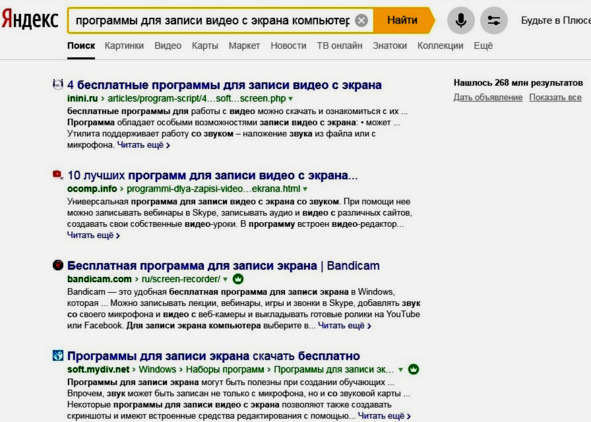Screen dimensions: 591x422
Task: Click the microphone voice search icon
Action: (x=461, y=20)
